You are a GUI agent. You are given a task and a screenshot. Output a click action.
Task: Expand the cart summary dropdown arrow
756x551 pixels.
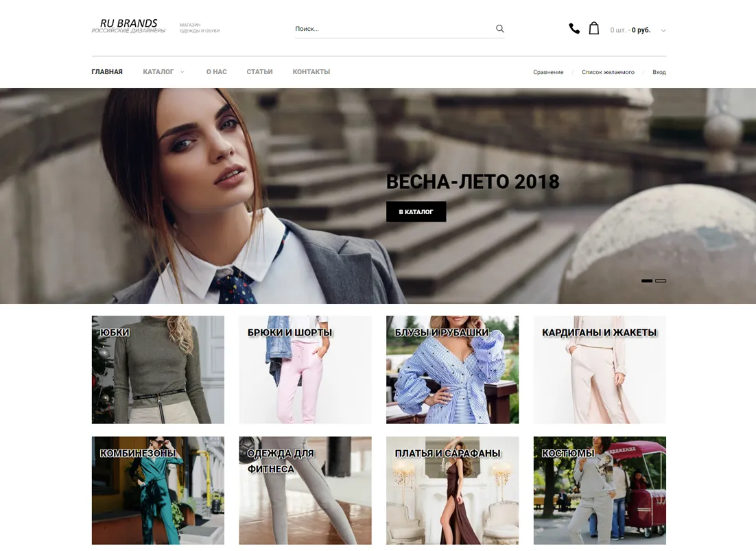pos(663,30)
